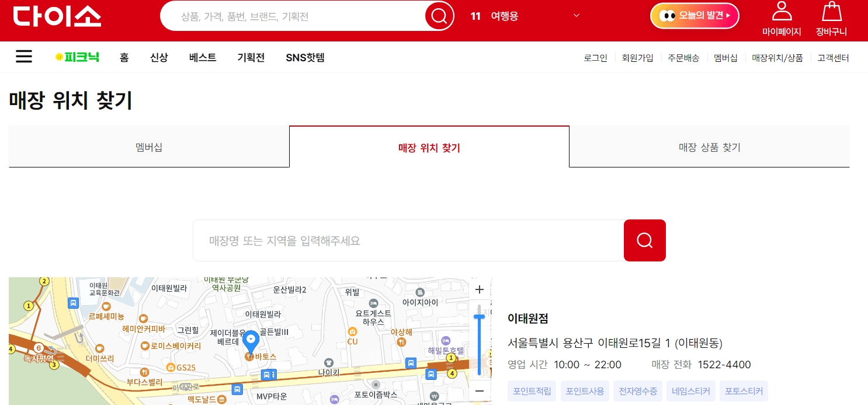Open the 신상 menu
The height and width of the screenshot is (405, 868).
coord(159,57)
